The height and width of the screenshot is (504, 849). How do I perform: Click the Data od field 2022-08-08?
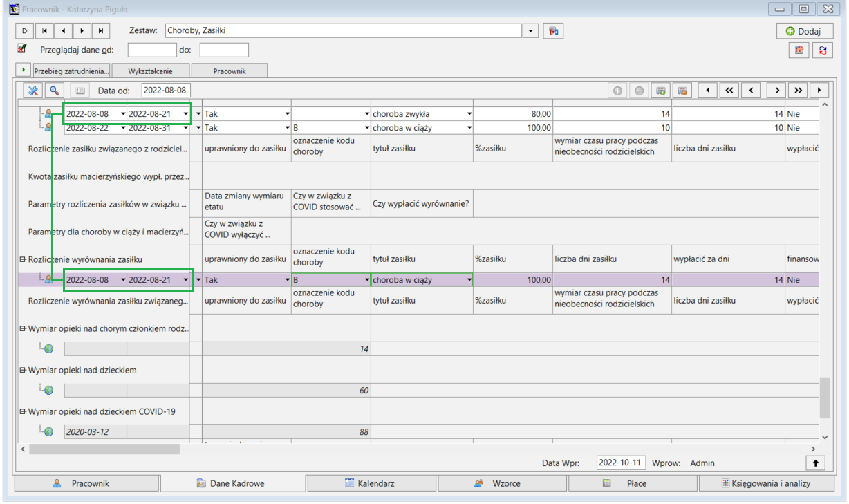click(166, 91)
